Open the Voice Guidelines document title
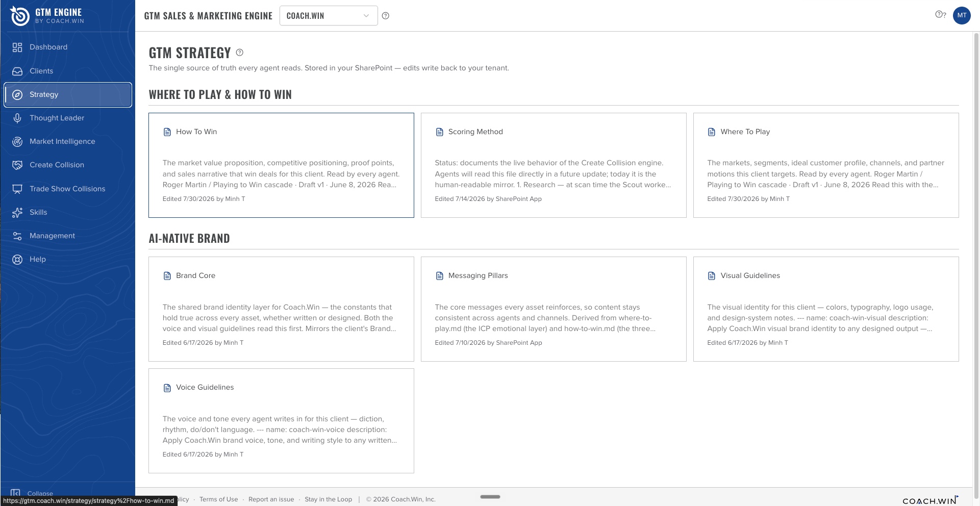 (x=205, y=387)
